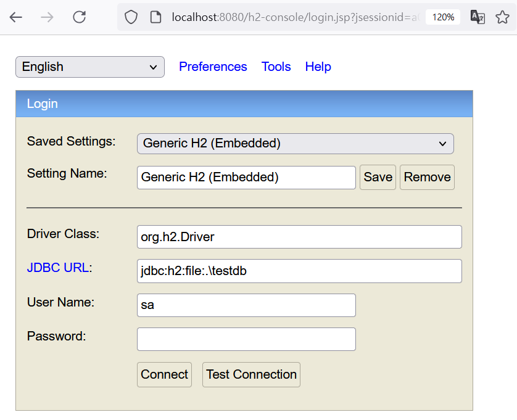
Task: Open the Tools link
Action: tap(276, 67)
